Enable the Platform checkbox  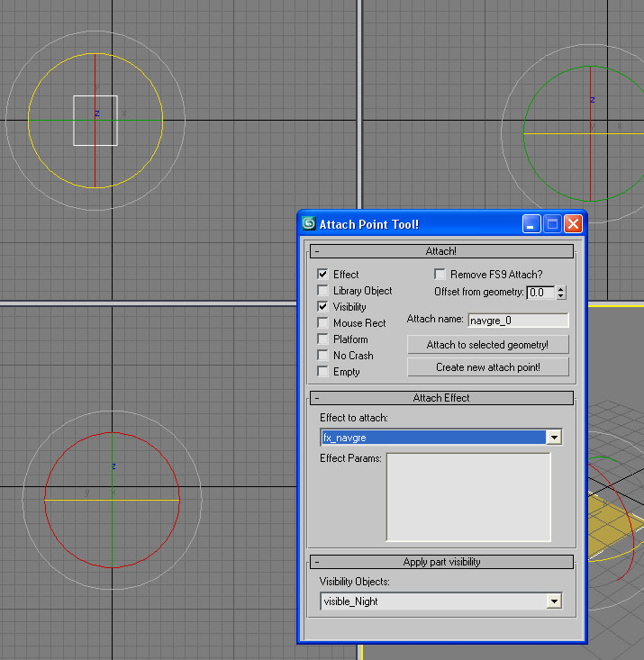[322, 339]
